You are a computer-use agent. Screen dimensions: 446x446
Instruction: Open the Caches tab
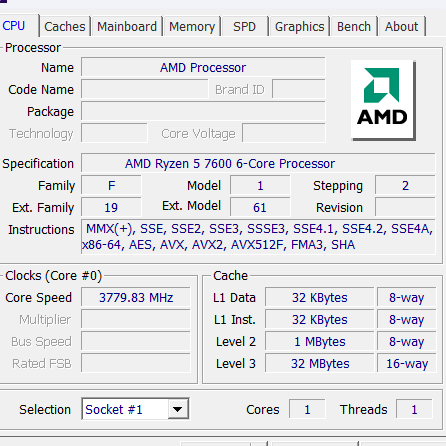pos(65,27)
